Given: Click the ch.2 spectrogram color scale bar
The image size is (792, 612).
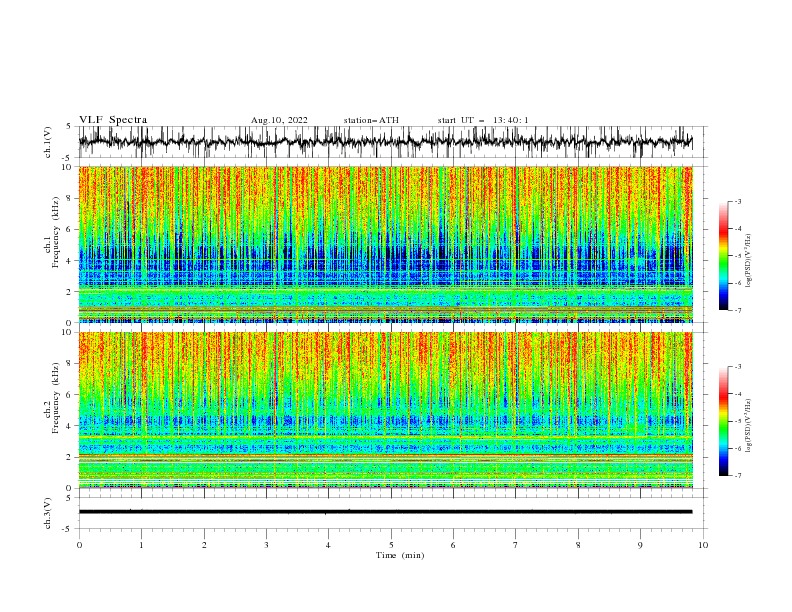Looking at the screenshot, I should pyautogui.click(x=723, y=421).
